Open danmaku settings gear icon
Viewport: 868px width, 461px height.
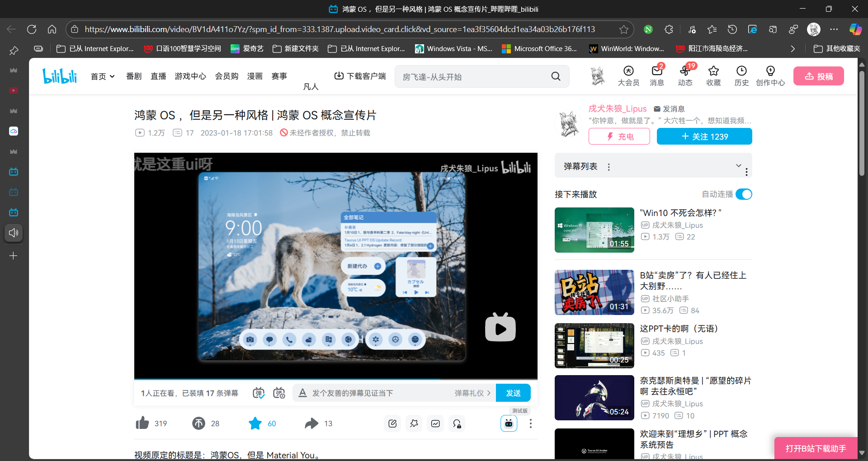279,393
